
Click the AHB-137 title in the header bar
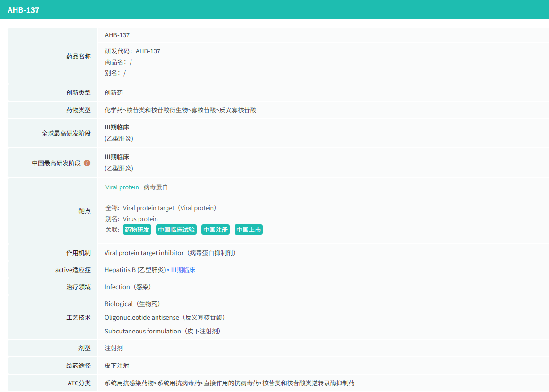tap(23, 10)
